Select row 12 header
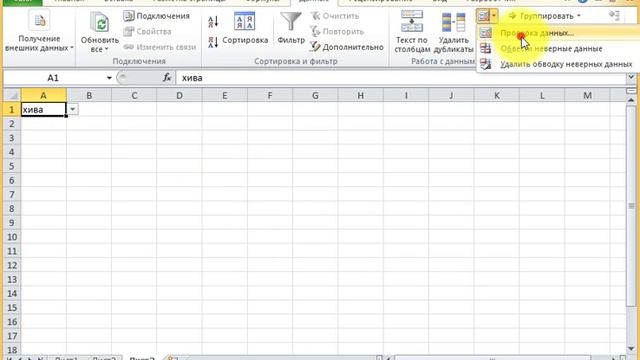The image size is (640, 360). [x=12, y=265]
